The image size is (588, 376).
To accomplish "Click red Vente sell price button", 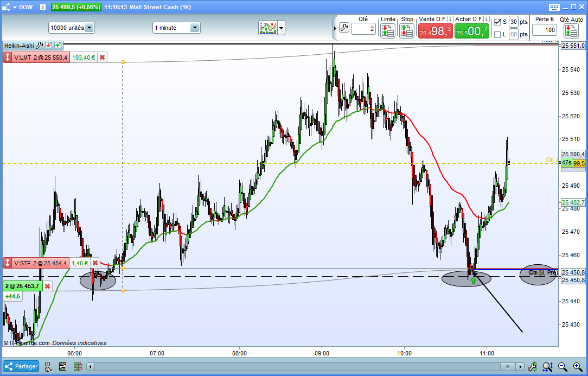I will click(435, 31).
